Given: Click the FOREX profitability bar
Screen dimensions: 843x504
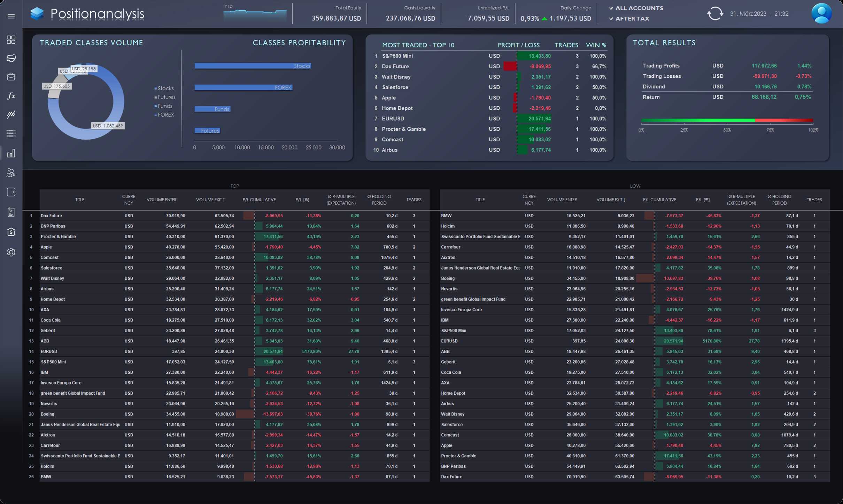Looking at the screenshot, I should click(x=243, y=87).
